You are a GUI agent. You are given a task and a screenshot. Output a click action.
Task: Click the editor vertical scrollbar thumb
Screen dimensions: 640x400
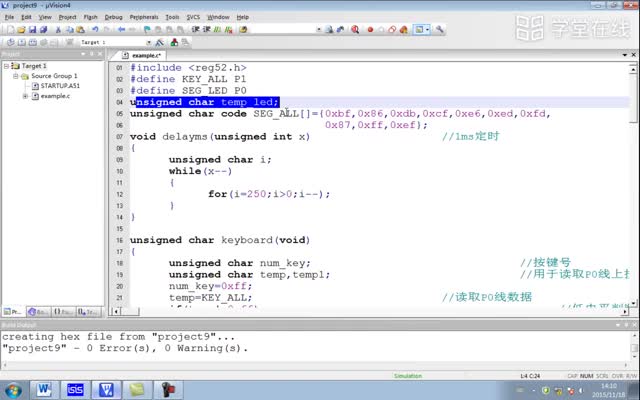tap(633, 98)
